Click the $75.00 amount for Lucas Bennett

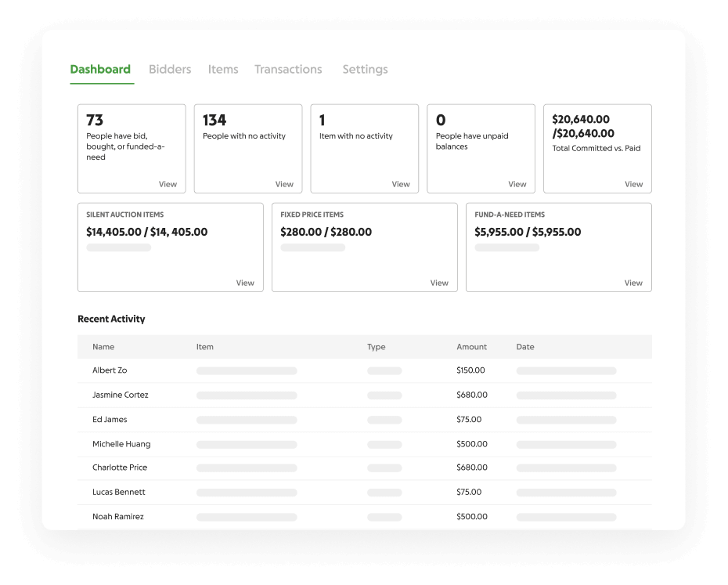coord(469,492)
